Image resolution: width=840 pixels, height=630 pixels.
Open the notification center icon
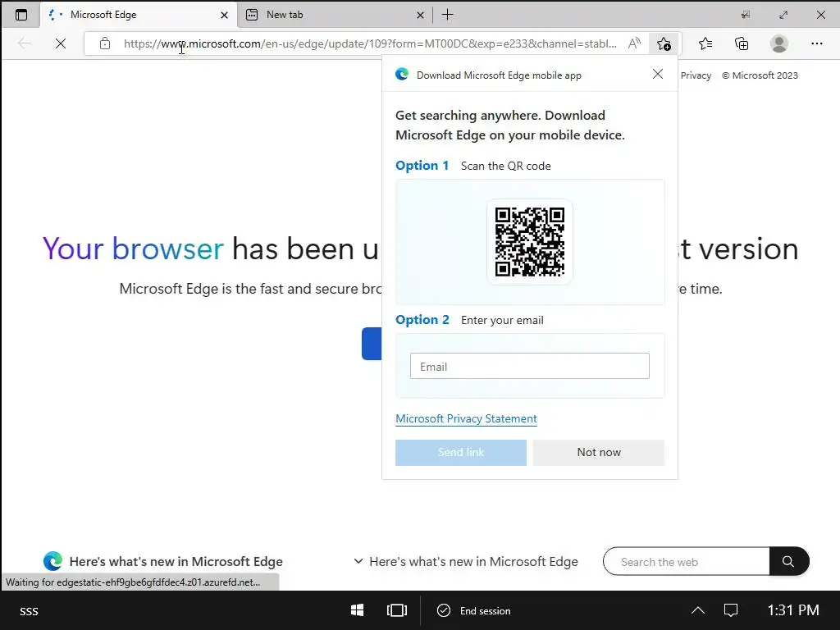tap(731, 610)
